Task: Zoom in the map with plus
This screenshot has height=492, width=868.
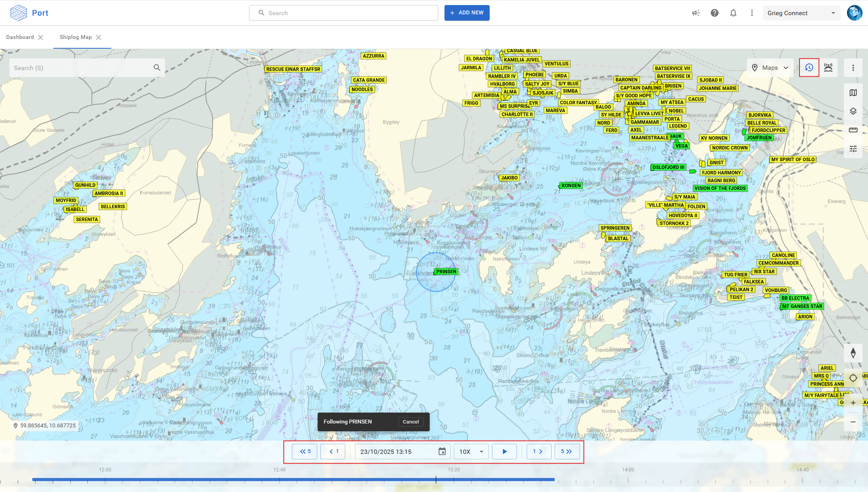Action: coord(853,403)
